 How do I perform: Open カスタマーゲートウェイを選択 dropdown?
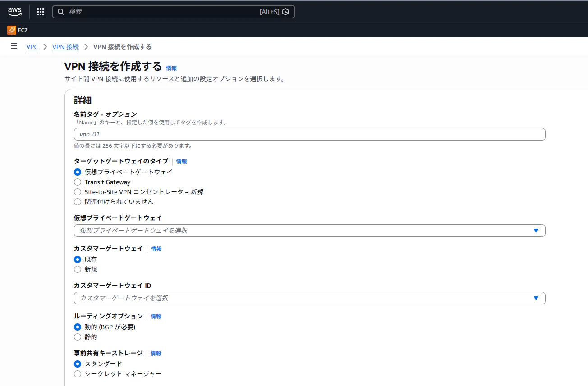point(309,298)
